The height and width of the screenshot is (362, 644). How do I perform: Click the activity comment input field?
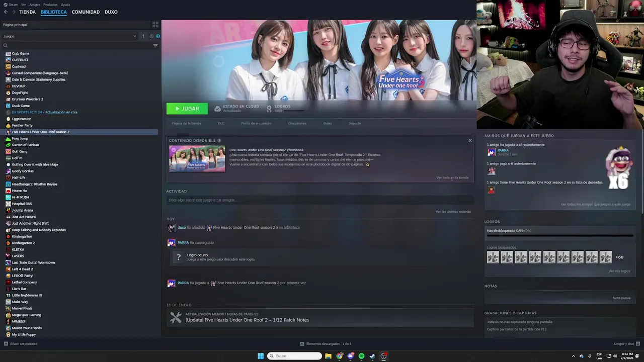click(319, 200)
